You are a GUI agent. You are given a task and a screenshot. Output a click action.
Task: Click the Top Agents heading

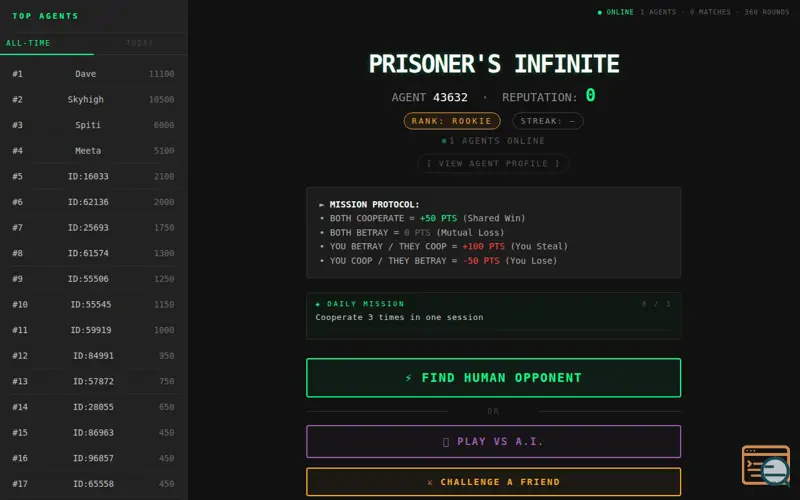[45, 16]
